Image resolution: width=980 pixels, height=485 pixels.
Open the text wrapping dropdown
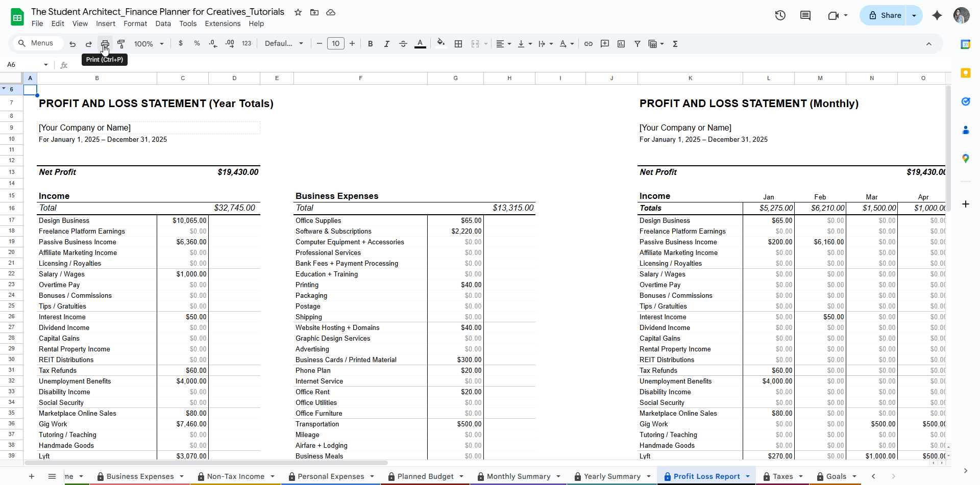(x=546, y=44)
